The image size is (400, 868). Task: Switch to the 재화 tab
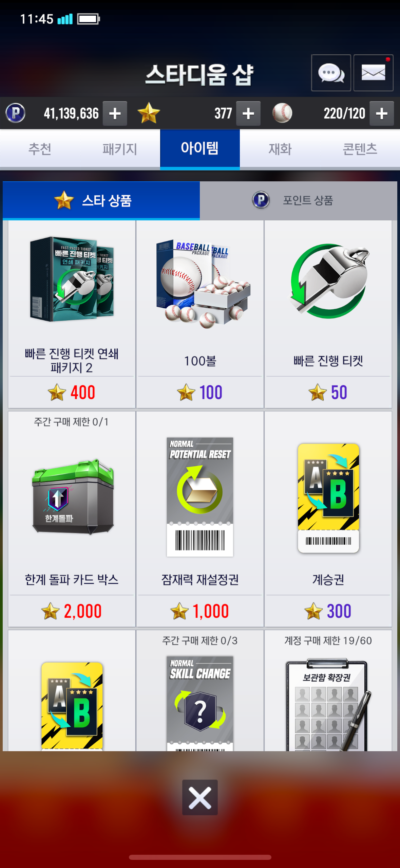point(280,149)
